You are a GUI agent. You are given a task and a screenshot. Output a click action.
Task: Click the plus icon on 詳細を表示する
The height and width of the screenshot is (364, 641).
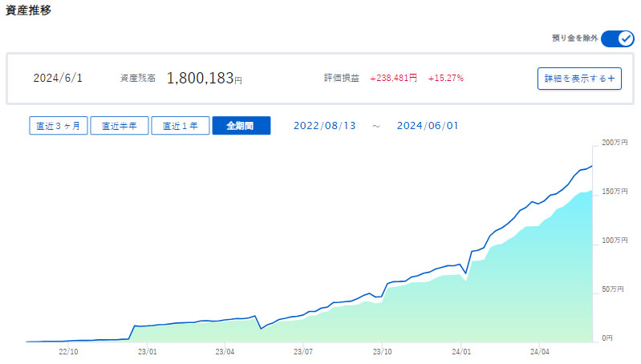pyautogui.click(x=611, y=79)
